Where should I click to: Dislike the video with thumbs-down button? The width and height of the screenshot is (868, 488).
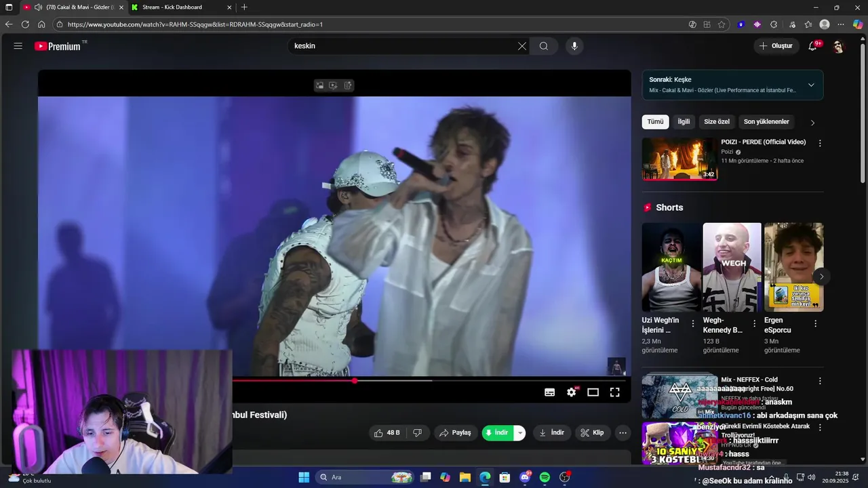coord(418,432)
